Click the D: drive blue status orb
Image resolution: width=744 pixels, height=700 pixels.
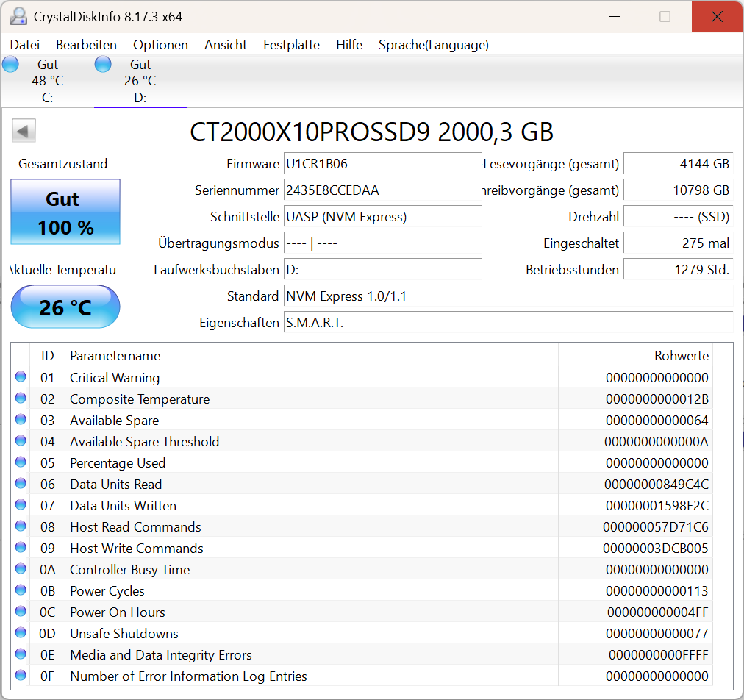tap(103, 64)
